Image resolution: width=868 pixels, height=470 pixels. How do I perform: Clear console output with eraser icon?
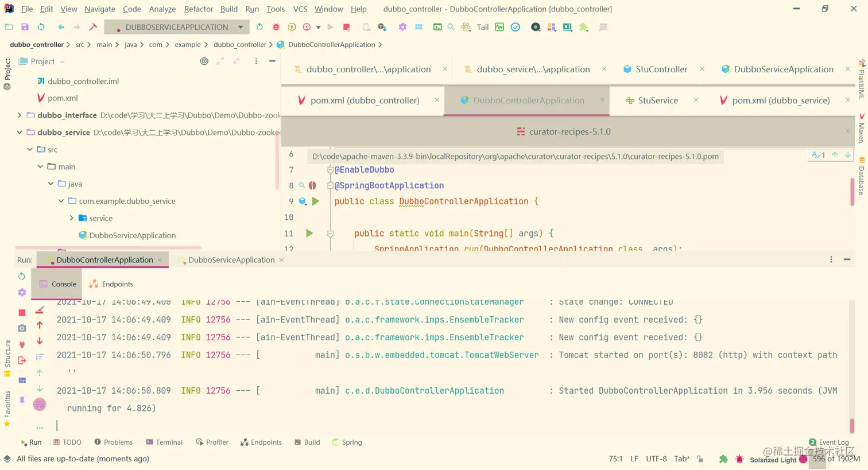coord(40,310)
